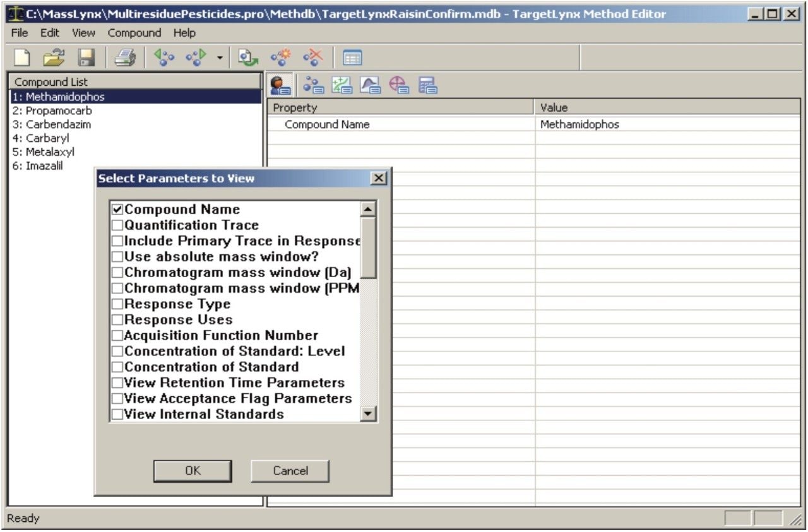
Task: Uncheck the Compound Name checkbox
Action: click(x=117, y=210)
